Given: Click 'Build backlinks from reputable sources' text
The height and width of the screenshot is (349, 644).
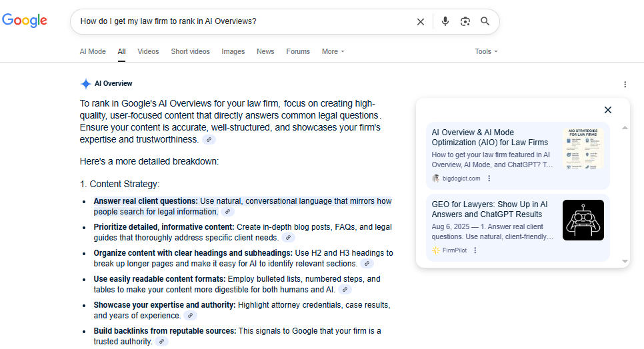Looking at the screenshot, I should pyautogui.click(x=165, y=331).
